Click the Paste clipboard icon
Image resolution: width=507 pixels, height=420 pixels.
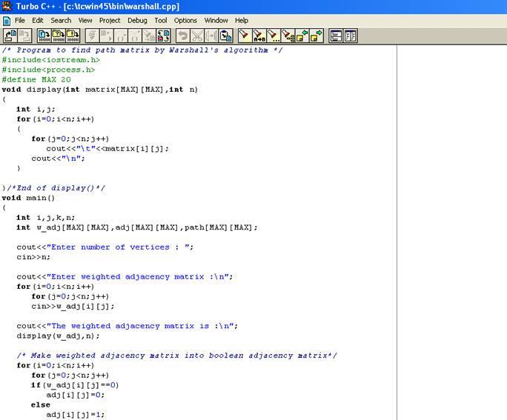pyautogui.click(x=225, y=36)
